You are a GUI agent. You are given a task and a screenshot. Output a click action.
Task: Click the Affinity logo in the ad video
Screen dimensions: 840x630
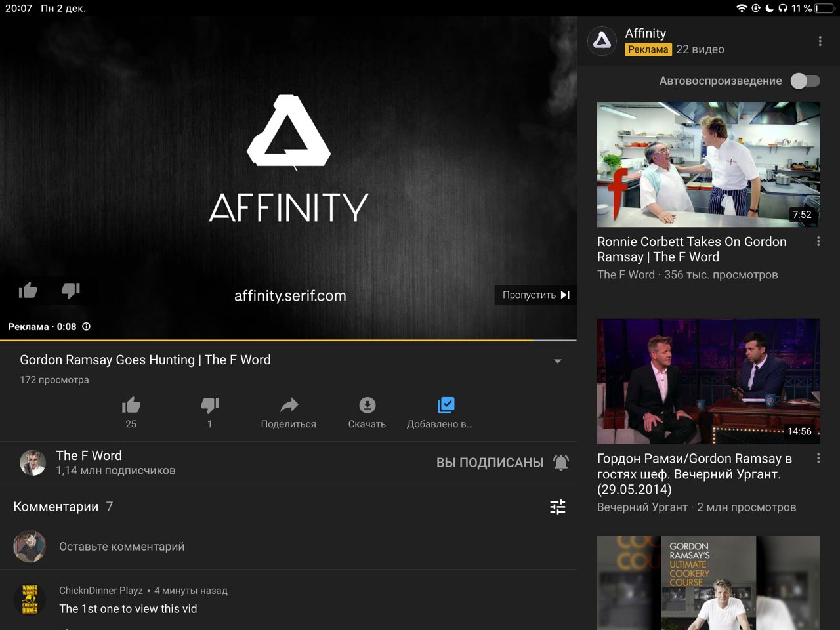tap(289, 131)
